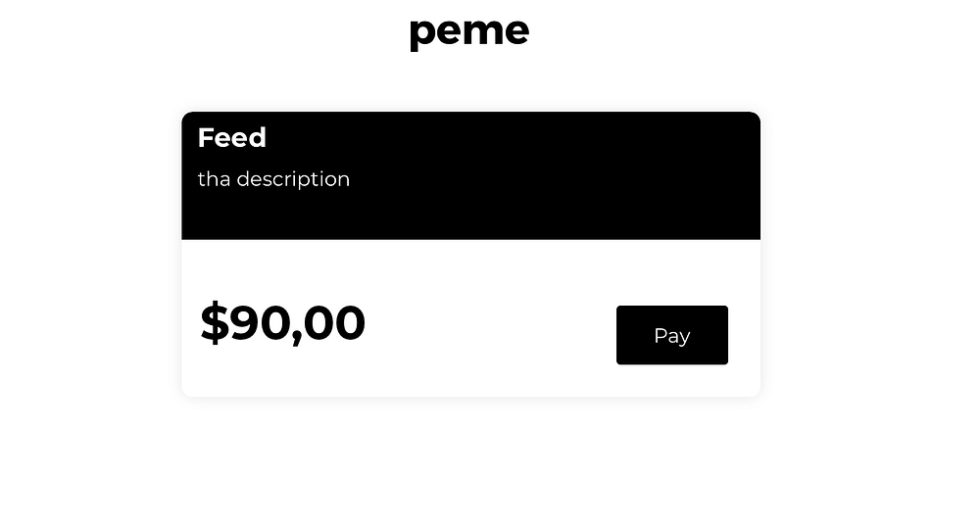Select the Feed card heading
This screenshot has width=980, height=525.
(231, 138)
